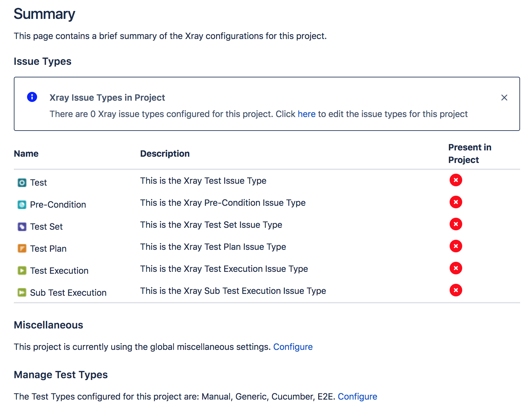The height and width of the screenshot is (404, 532).
Task: Select the 'Sub Test Execution' name label
Action: pyautogui.click(x=68, y=293)
